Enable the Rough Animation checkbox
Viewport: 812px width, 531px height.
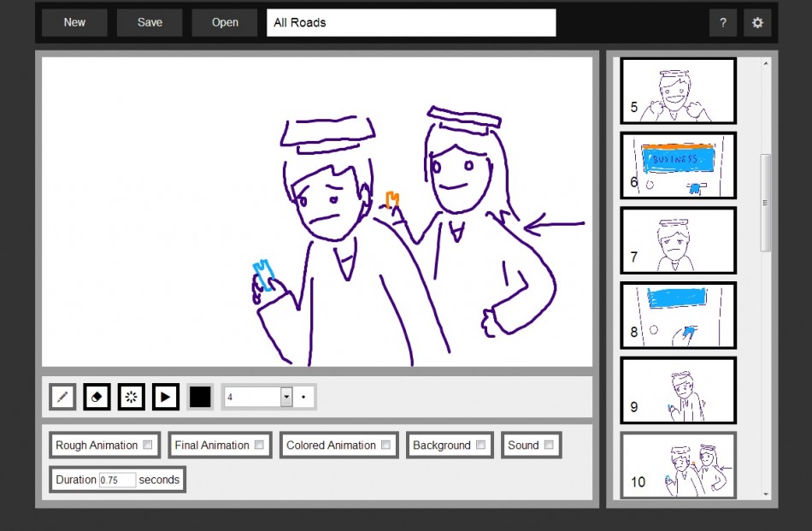[148, 445]
